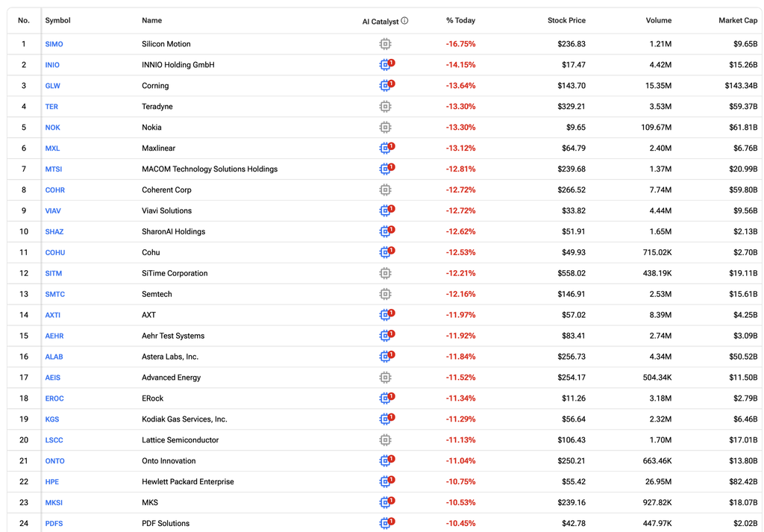Open AI Catalyst icon for Kodiak Gas Services

tap(386, 419)
